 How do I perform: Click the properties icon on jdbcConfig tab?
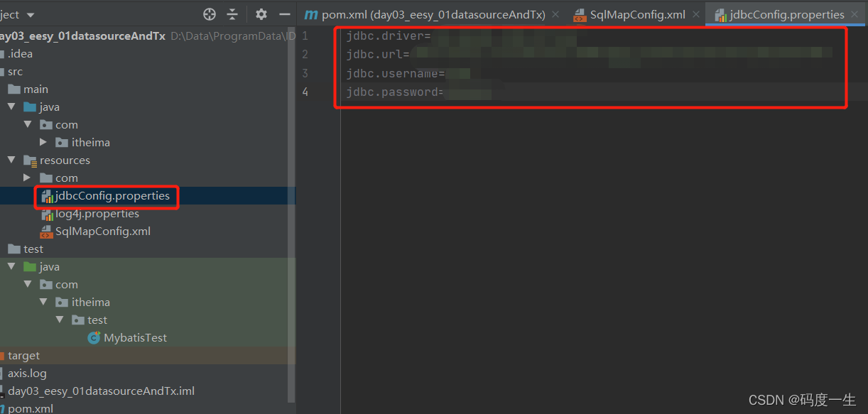click(x=720, y=14)
